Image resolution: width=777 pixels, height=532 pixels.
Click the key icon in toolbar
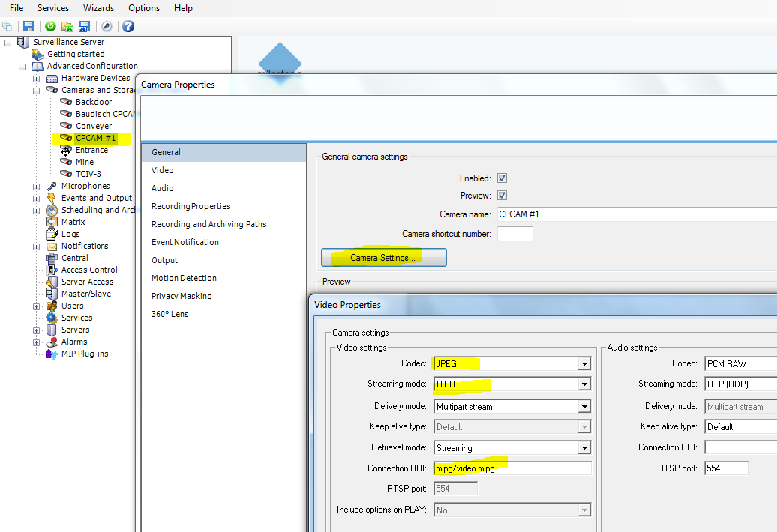click(106, 26)
